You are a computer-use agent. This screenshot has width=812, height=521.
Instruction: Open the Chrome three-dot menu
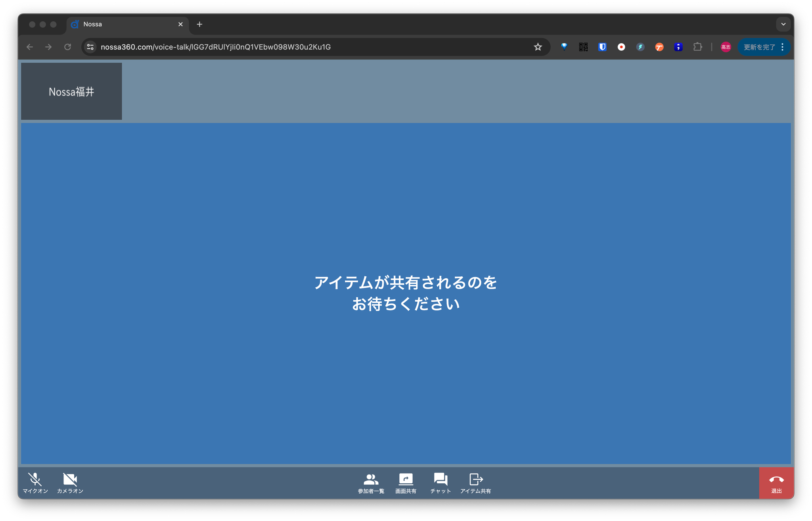tap(782, 47)
